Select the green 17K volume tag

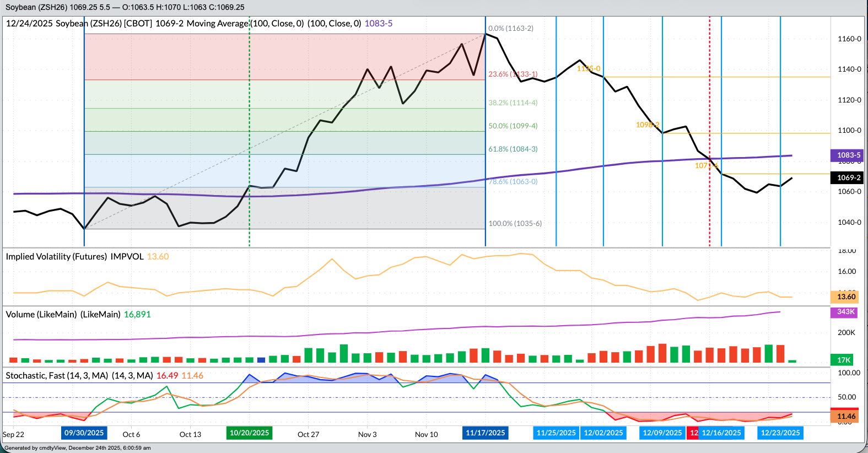tap(843, 360)
